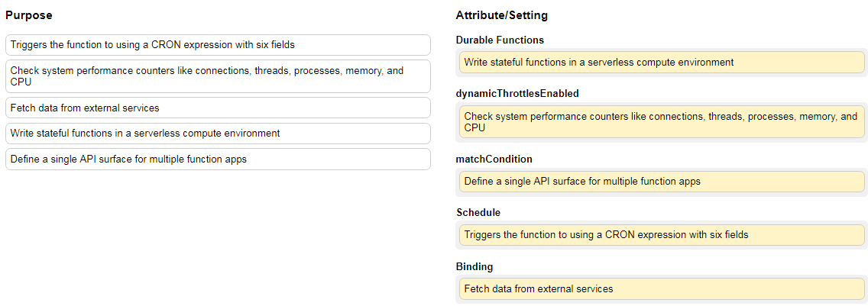Click the Durable Functions label

(x=500, y=40)
